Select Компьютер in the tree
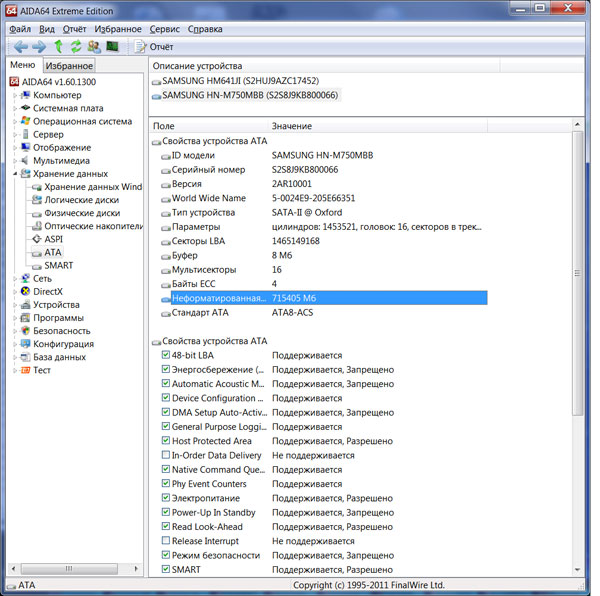600x596 pixels. [x=57, y=95]
